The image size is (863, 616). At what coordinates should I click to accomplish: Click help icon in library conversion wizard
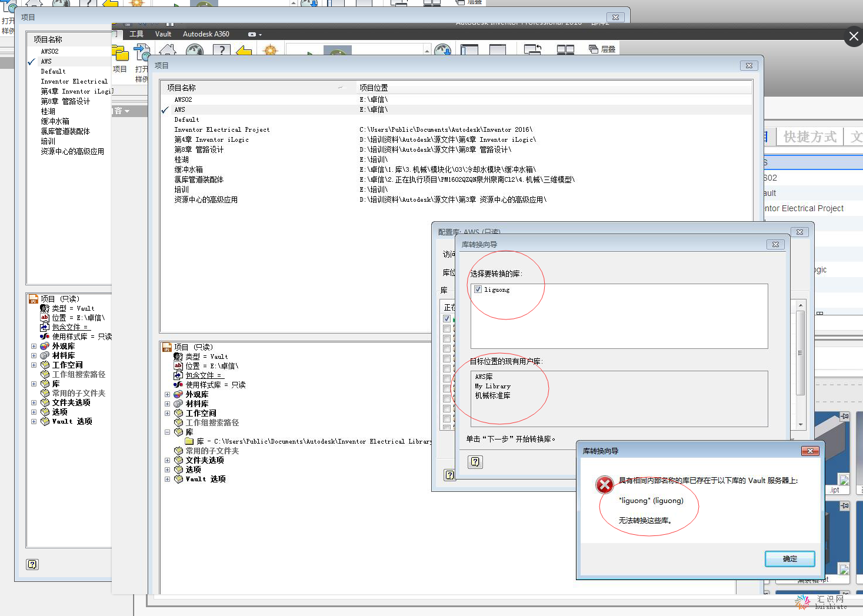475,462
